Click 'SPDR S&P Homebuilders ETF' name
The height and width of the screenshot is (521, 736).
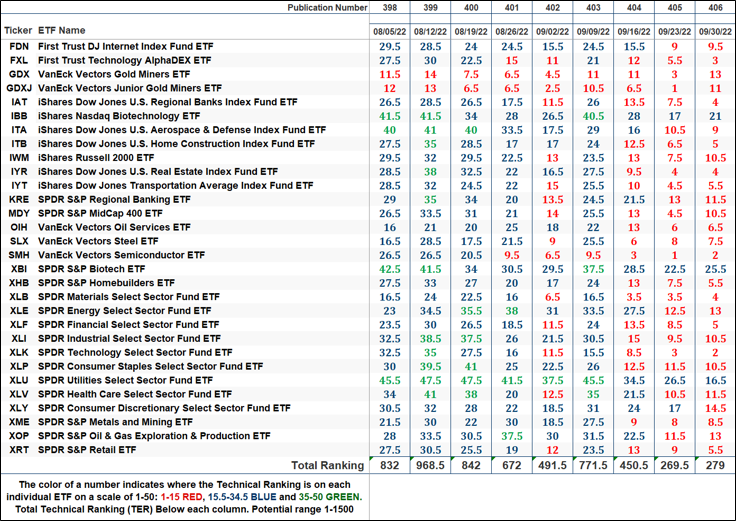(x=106, y=283)
